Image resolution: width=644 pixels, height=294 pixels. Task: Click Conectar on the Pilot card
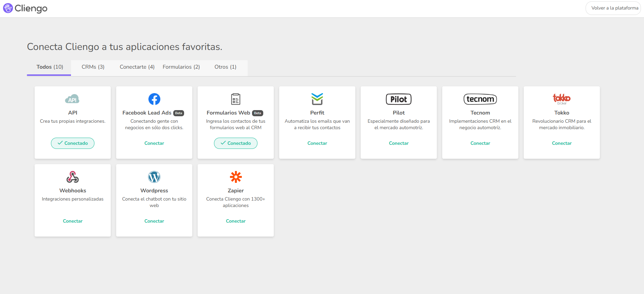pyautogui.click(x=399, y=143)
